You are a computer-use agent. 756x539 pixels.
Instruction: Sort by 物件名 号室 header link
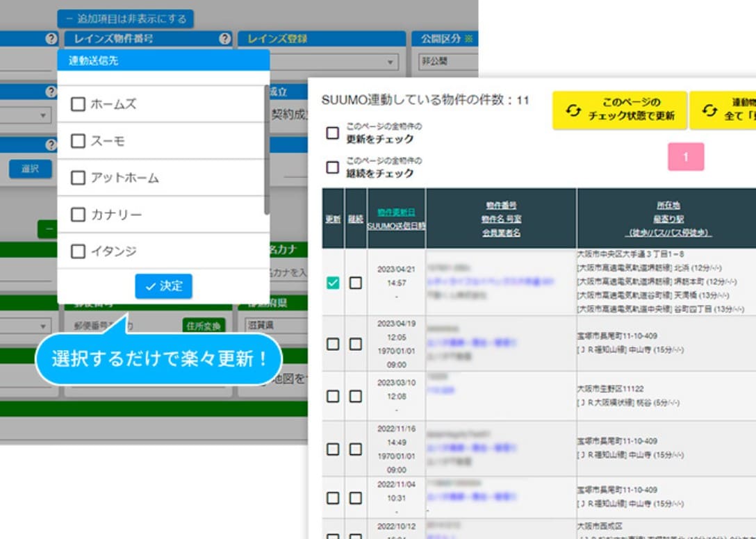pos(501,219)
